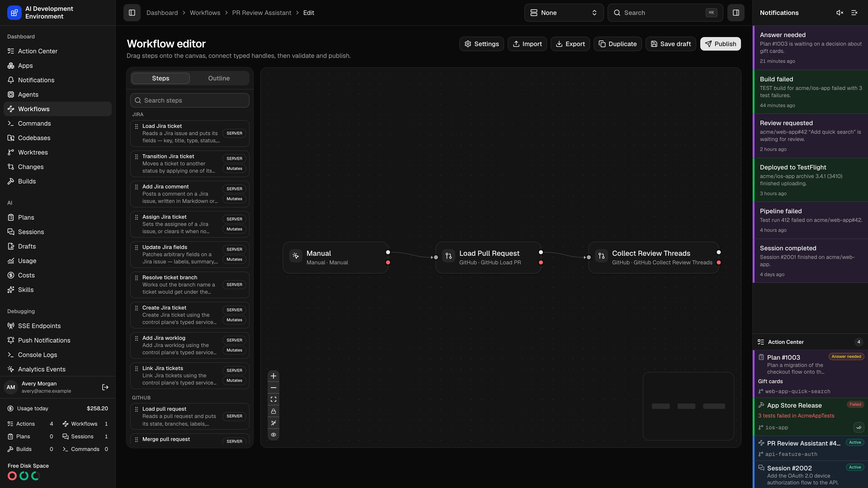
Task: Click the red Free Disk Space ring
Action: click(x=12, y=476)
